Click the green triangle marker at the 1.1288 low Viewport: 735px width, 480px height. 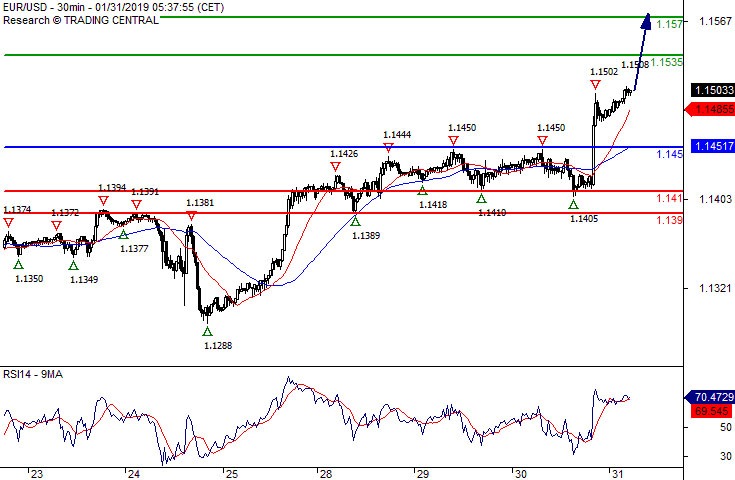(x=208, y=331)
